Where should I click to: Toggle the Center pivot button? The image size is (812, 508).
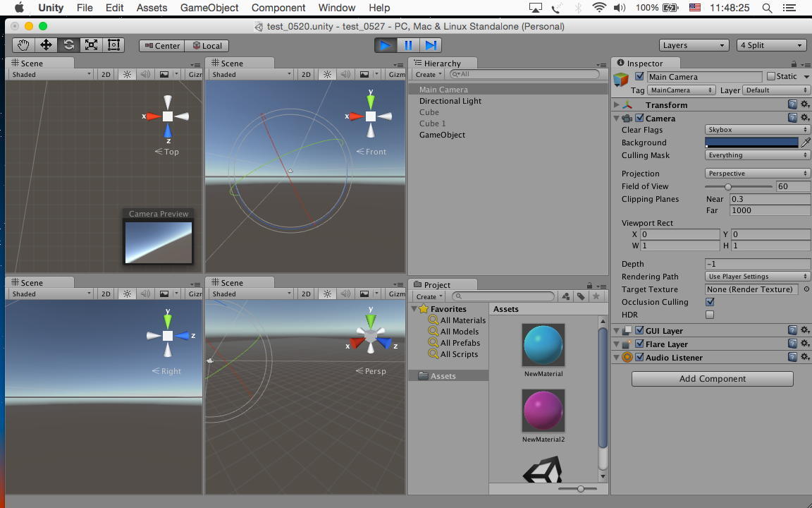click(x=161, y=45)
